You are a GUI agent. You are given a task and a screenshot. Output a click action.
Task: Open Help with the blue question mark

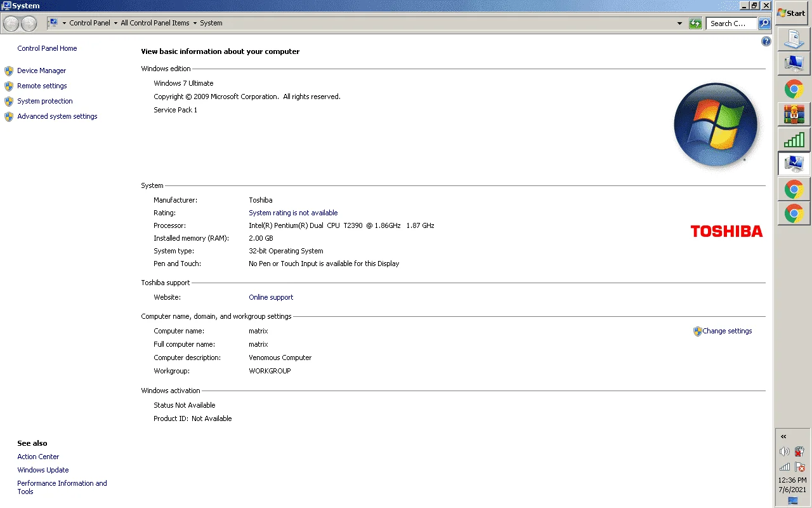click(x=766, y=41)
